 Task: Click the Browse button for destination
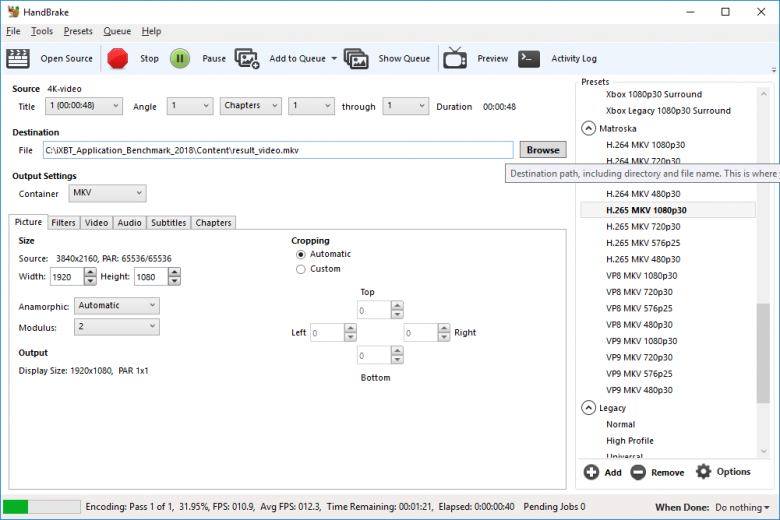[x=543, y=150]
